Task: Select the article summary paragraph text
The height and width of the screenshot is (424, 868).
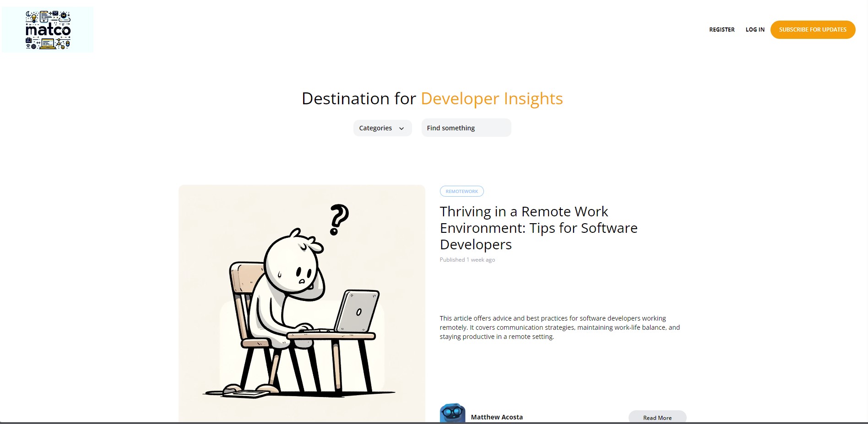Action: [x=559, y=327]
